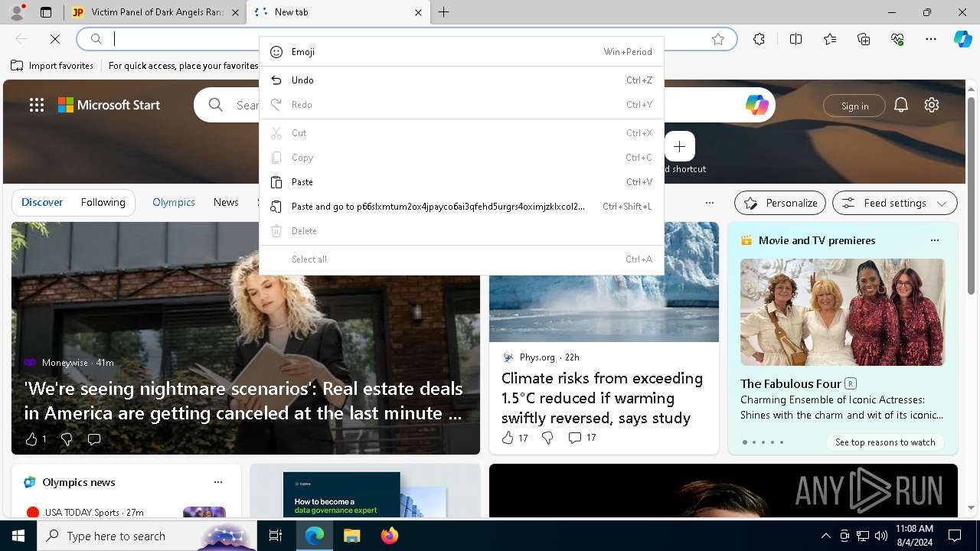Switch to Victim Panel of Dark Angels tab
The image size is (980, 551).
pos(155,12)
